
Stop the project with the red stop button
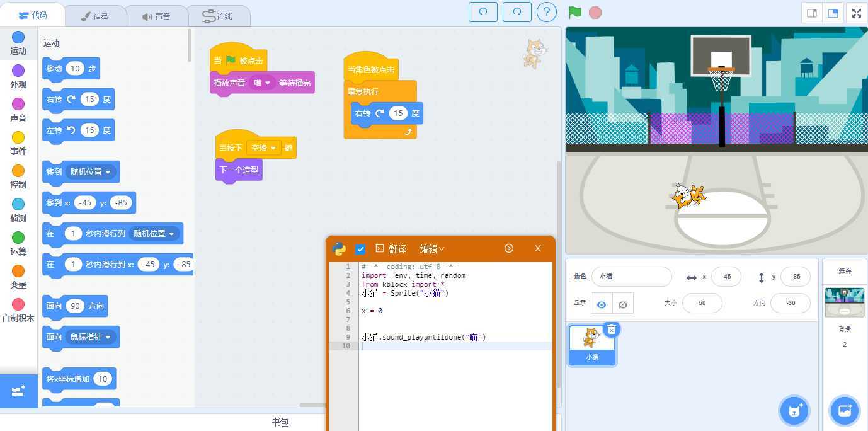click(x=595, y=12)
